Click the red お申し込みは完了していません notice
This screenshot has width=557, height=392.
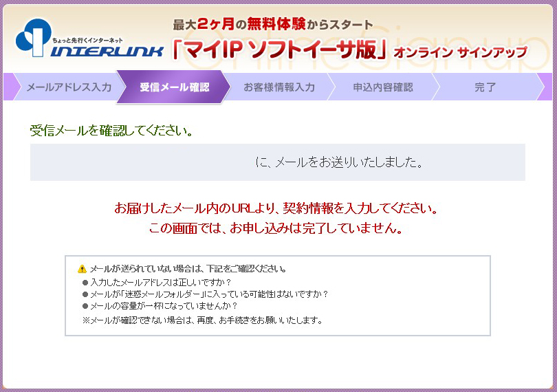click(x=276, y=228)
